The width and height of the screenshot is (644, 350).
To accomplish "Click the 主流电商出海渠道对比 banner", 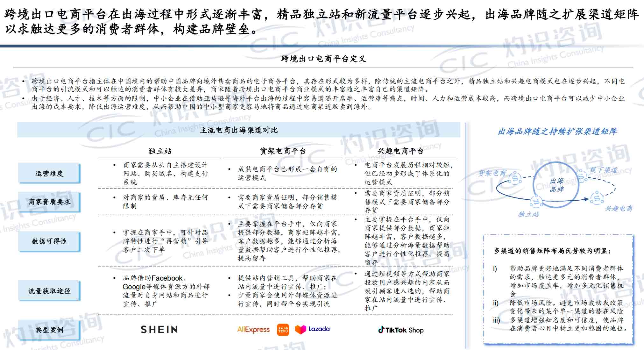I will (239, 130).
